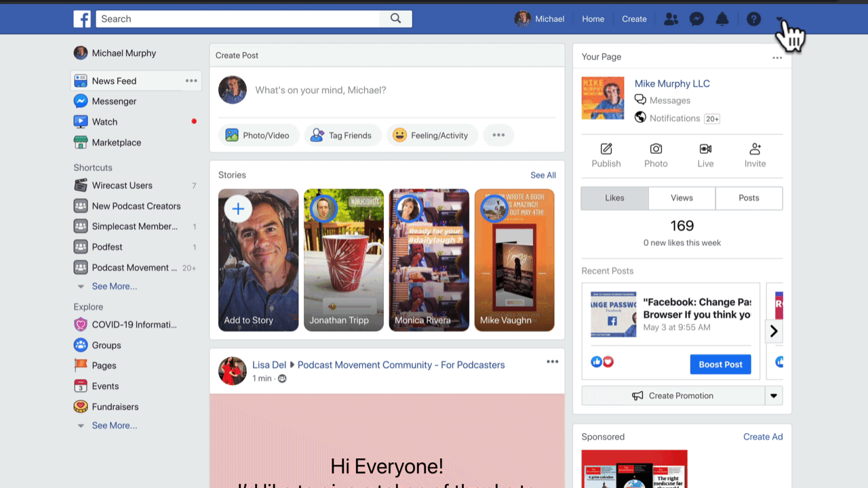Open News Feed options ellipsis
Viewport: 868px width, 488px height.
(191, 81)
